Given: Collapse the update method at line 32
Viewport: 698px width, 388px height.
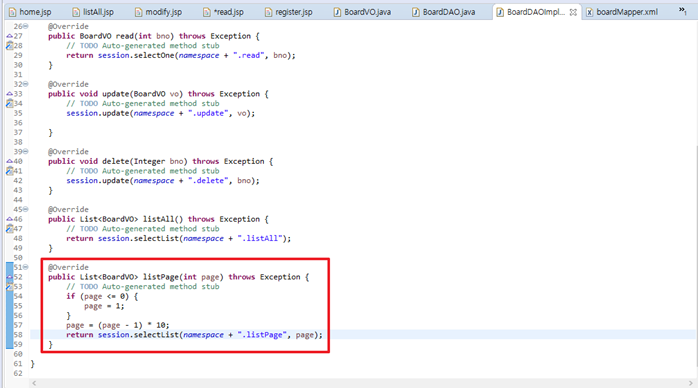Looking at the screenshot, I should tap(26, 84).
